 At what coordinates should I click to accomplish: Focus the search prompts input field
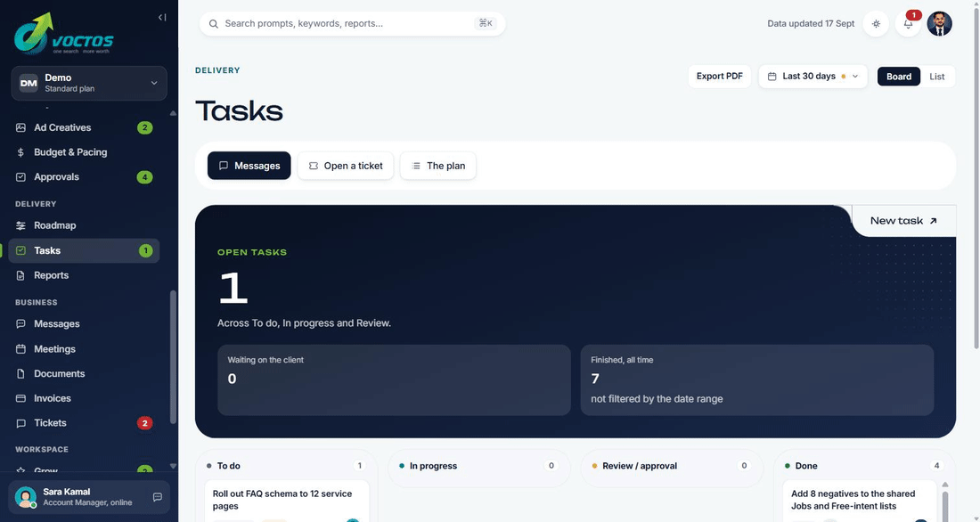coord(353,24)
